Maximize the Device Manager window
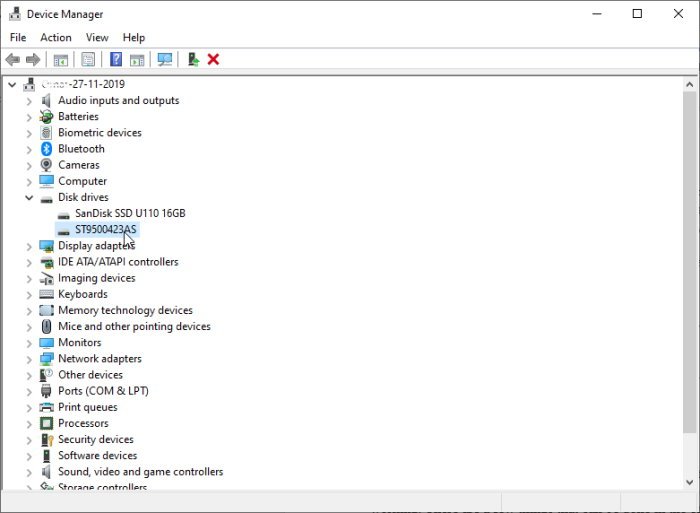 (638, 14)
